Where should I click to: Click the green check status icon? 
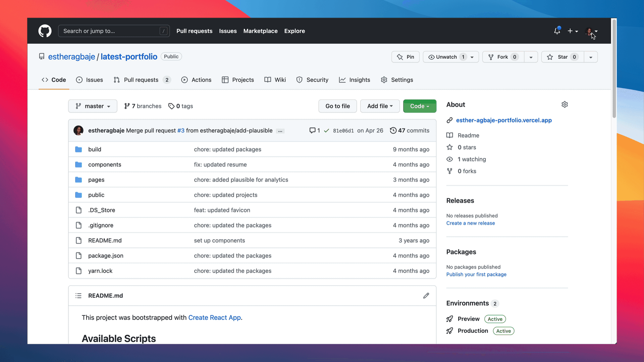[326, 131]
